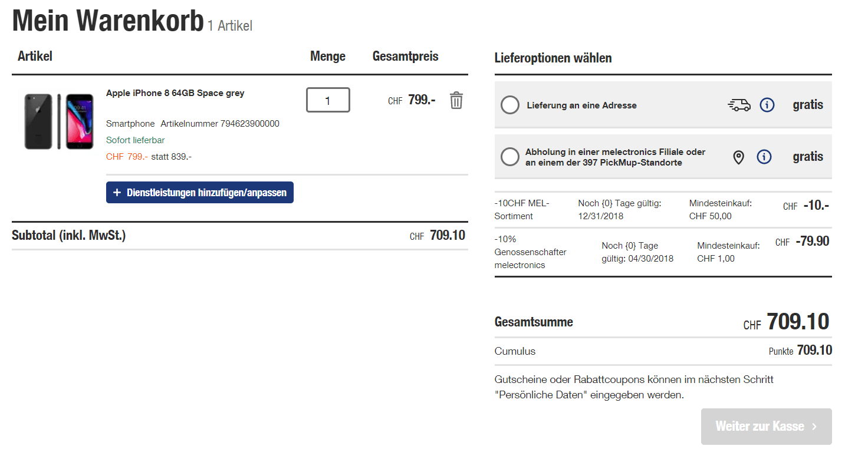Open the iPhone 8 product thumbnail

pyautogui.click(x=59, y=121)
